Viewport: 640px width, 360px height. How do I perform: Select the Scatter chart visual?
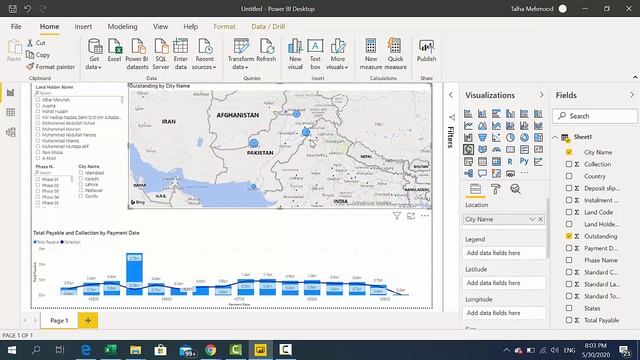click(x=496, y=138)
